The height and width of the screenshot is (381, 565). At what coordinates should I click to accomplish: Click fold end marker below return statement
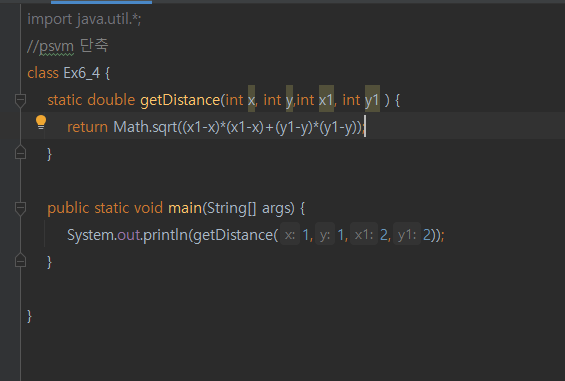pos(21,152)
